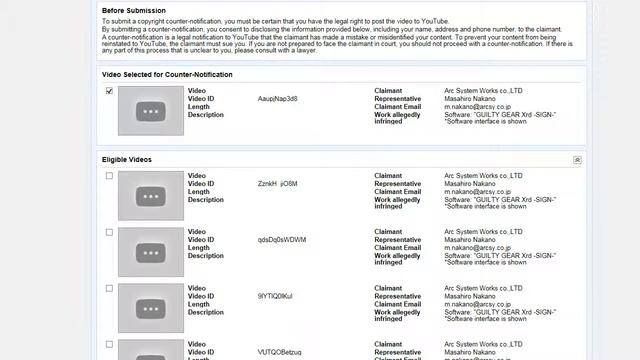Click Masahiro Nakano in the VUTQOBetzug row
The width and height of the screenshot is (640, 360).
470,352
